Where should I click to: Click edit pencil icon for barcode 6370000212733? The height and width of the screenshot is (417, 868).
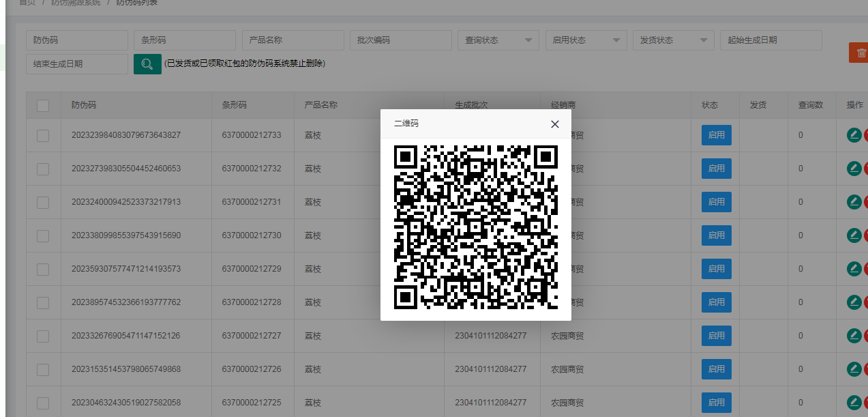[x=853, y=135]
